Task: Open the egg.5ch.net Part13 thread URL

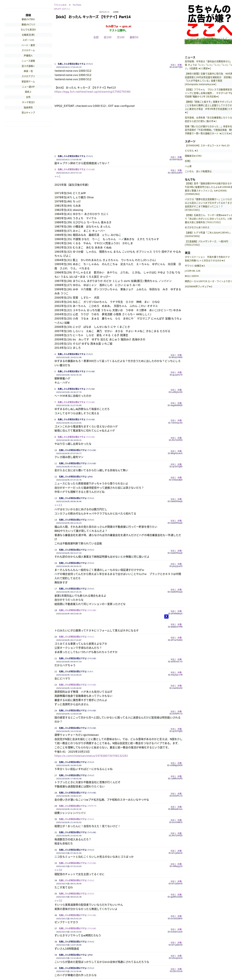Action: pos(92,92)
